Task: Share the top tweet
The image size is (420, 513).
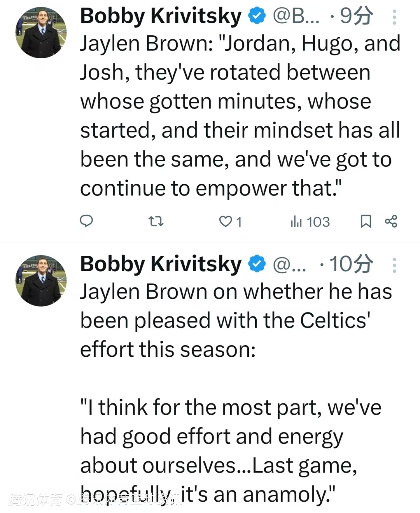Action: pos(391,222)
